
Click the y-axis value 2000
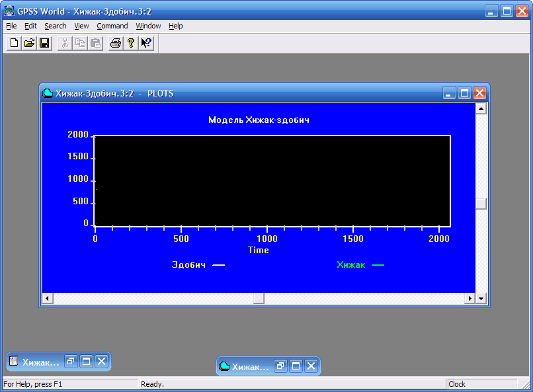tap(78, 134)
